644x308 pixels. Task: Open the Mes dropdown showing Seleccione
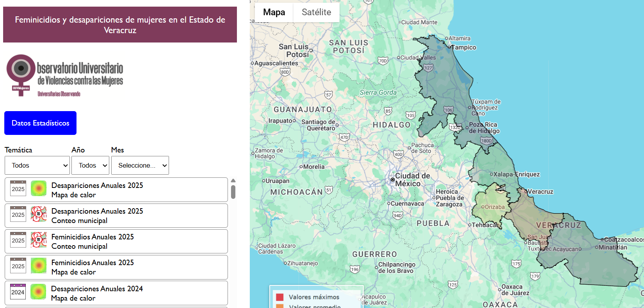tap(140, 165)
